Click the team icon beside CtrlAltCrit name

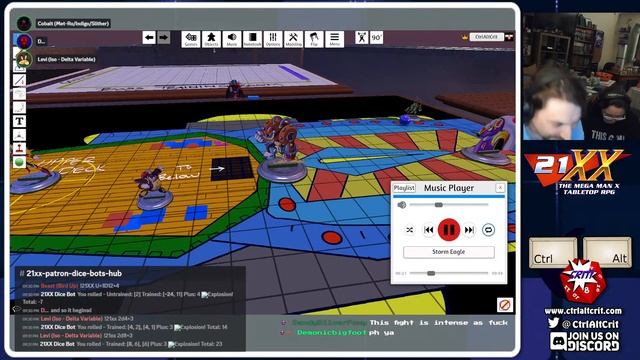509,37
